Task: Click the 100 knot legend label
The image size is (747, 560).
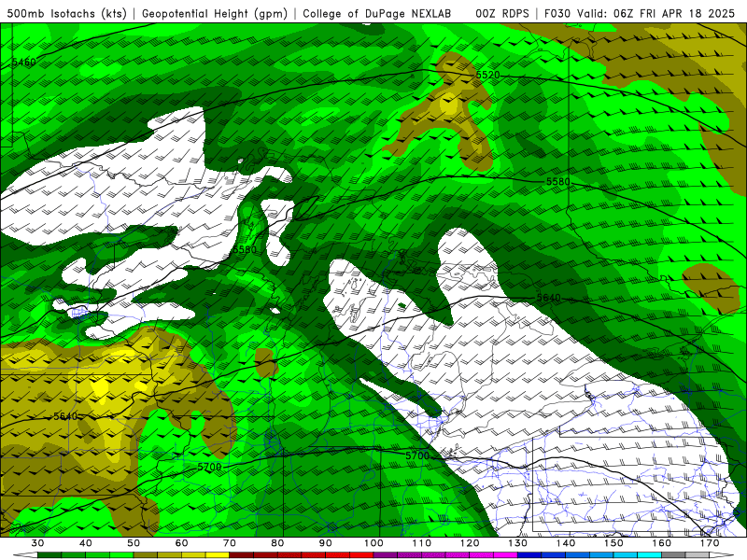Action: coord(373,543)
